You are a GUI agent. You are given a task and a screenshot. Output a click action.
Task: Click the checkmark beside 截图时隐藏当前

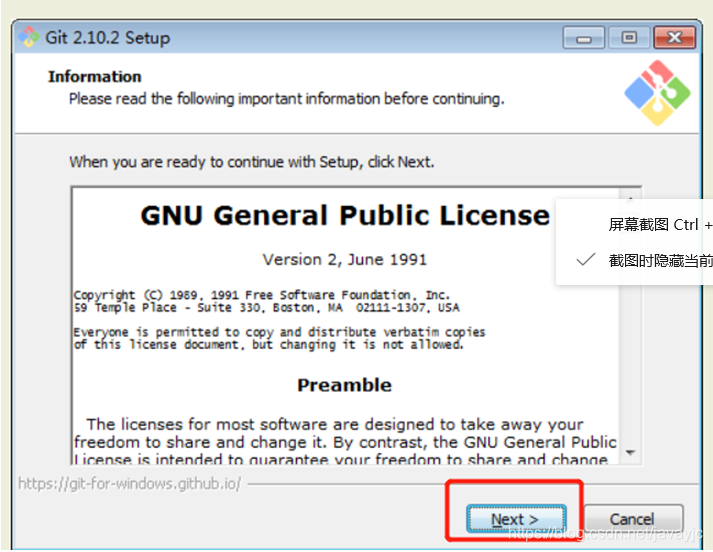[586, 260]
